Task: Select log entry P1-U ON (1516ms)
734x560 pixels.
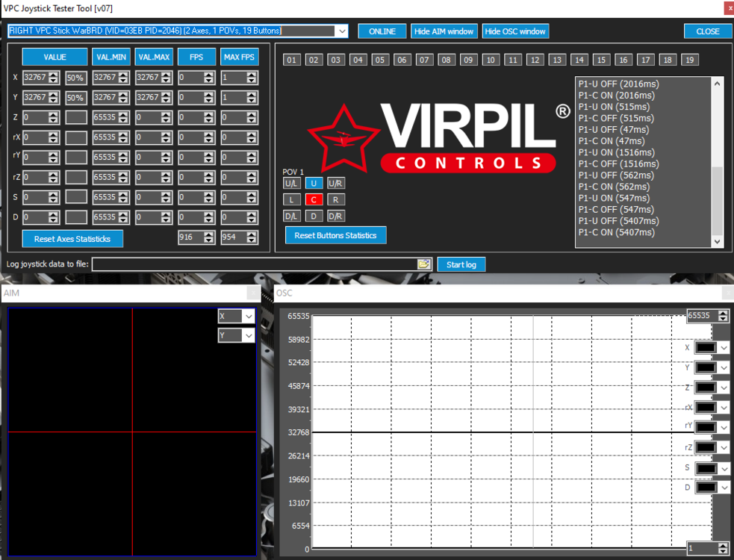Action: point(617,152)
